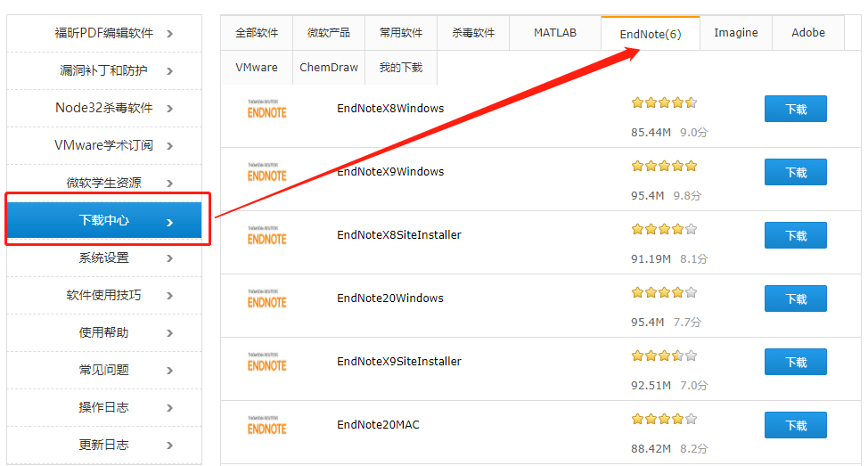Click the EndNoteX8SiteInstaller logo icon

click(x=266, y=236)
